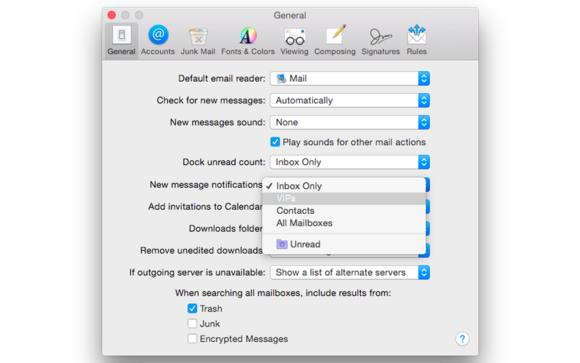The height and width of the screenshot is (363, 580).
Task: Open the Check for new messages dropdown
Action: point(350,100)
